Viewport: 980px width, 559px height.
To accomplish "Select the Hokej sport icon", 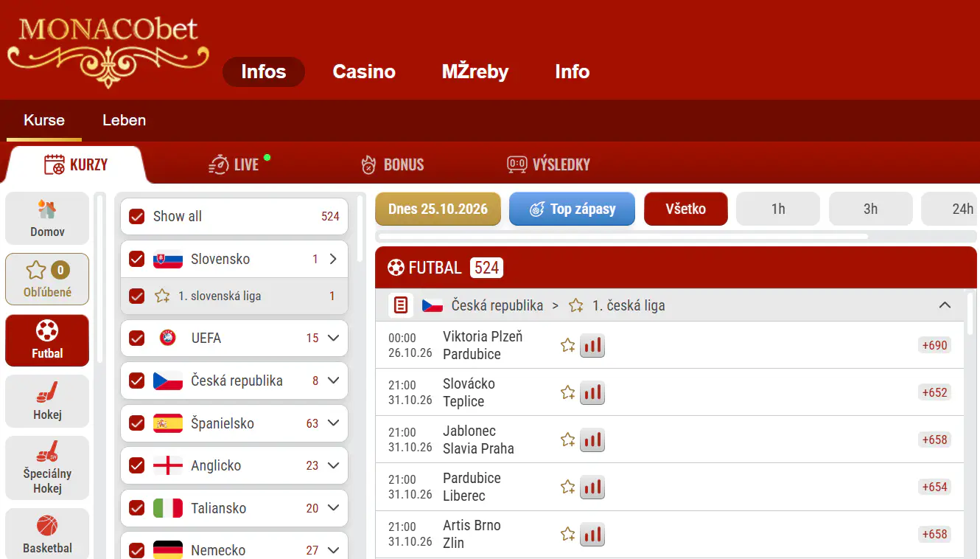I will 47,401.
